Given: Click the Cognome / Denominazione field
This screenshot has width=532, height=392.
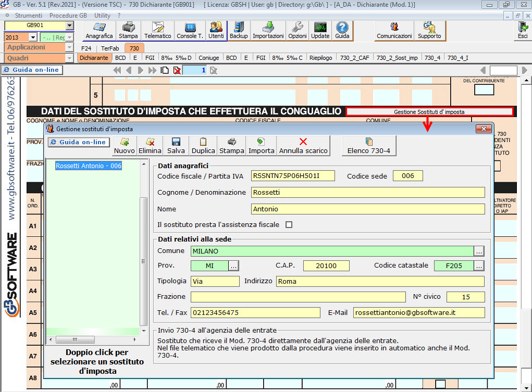Looking at the screenshot, I should (x=368, y=192).
